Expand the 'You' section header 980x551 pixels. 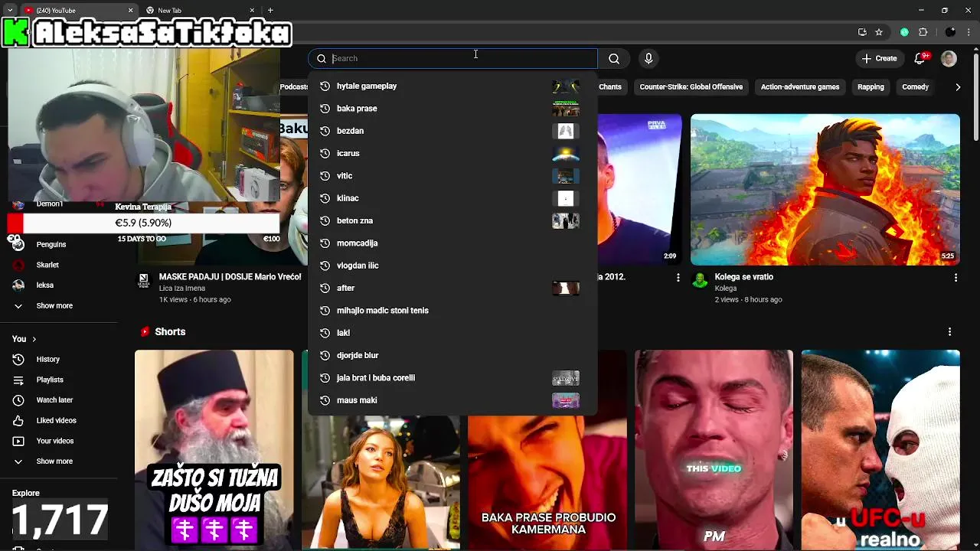coord(24,339)
